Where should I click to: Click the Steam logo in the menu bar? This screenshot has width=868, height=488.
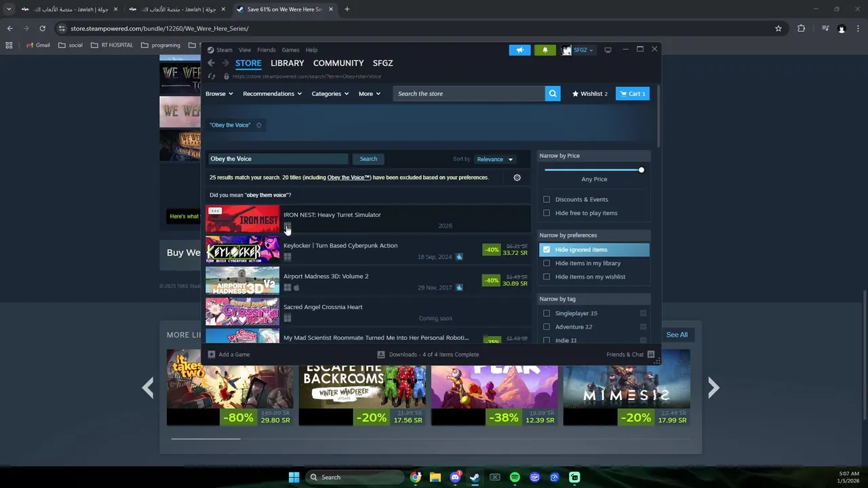click(x=211, y=49)
